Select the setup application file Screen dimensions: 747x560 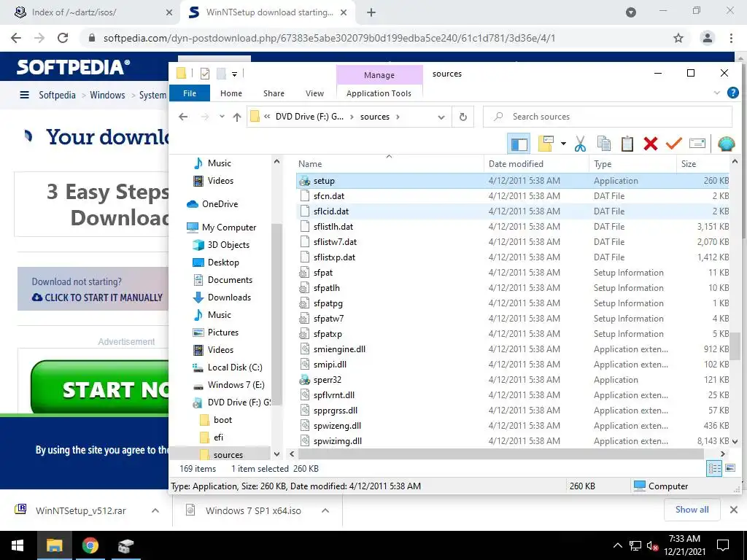click(512, 181)
